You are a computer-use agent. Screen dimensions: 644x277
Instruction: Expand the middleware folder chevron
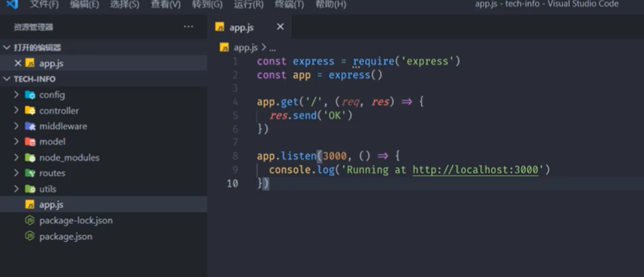click(x=17, y=126)
